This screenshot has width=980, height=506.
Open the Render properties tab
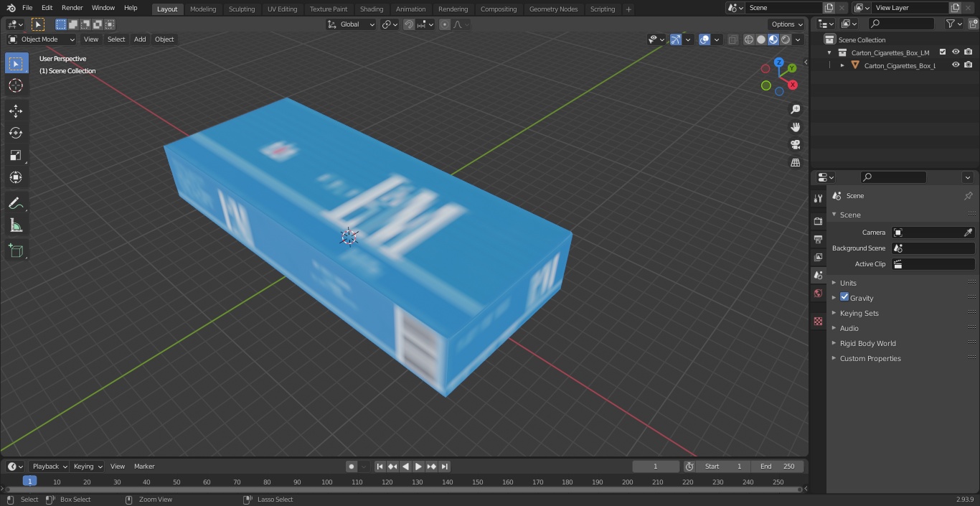click(x=818, y=221)
